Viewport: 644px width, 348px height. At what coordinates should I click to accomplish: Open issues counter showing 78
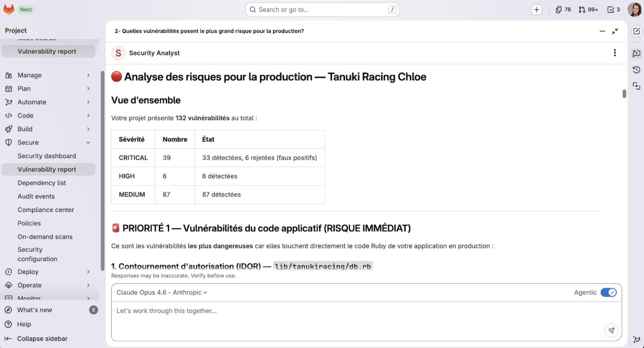click(563, 10)
